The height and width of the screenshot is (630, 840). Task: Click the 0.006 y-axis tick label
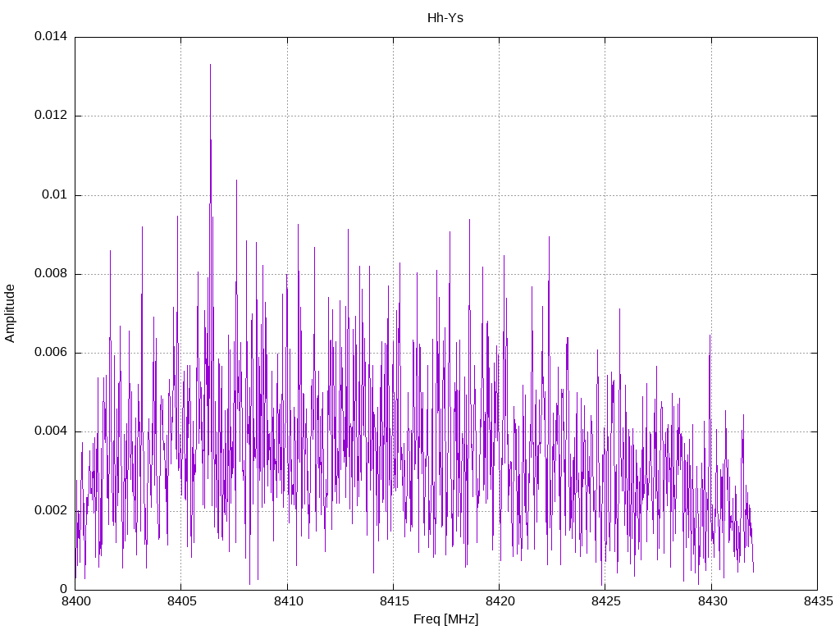(51, 352)
